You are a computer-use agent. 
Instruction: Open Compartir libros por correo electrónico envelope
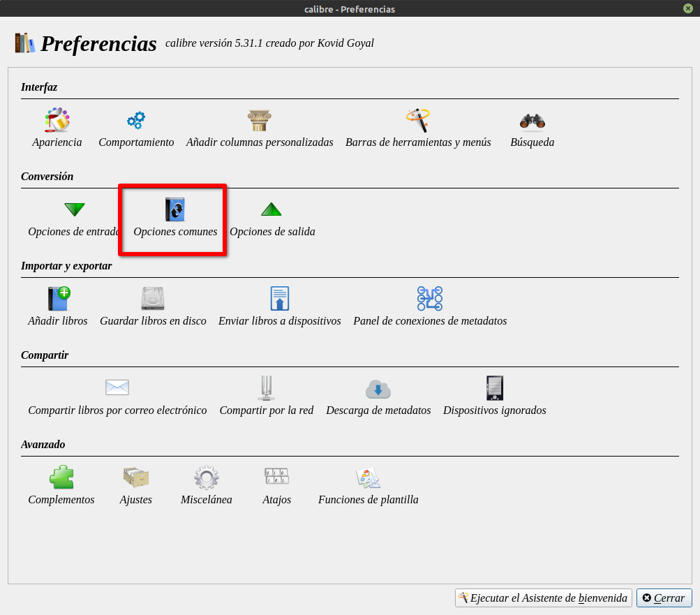click(117, 387)
